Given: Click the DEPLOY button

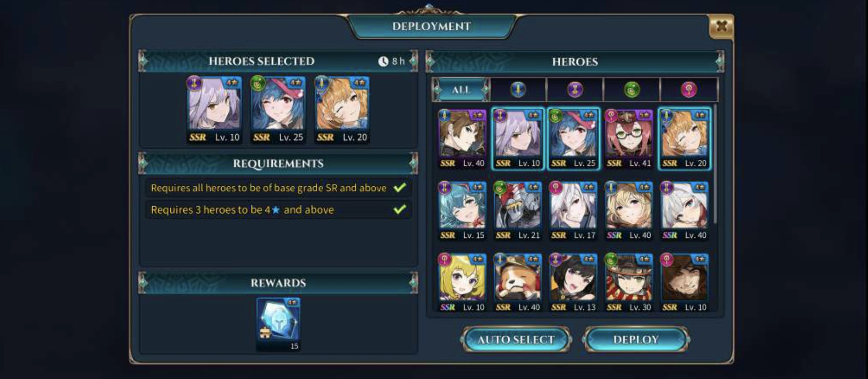Looking at the screenshot, I should (636, 339).
